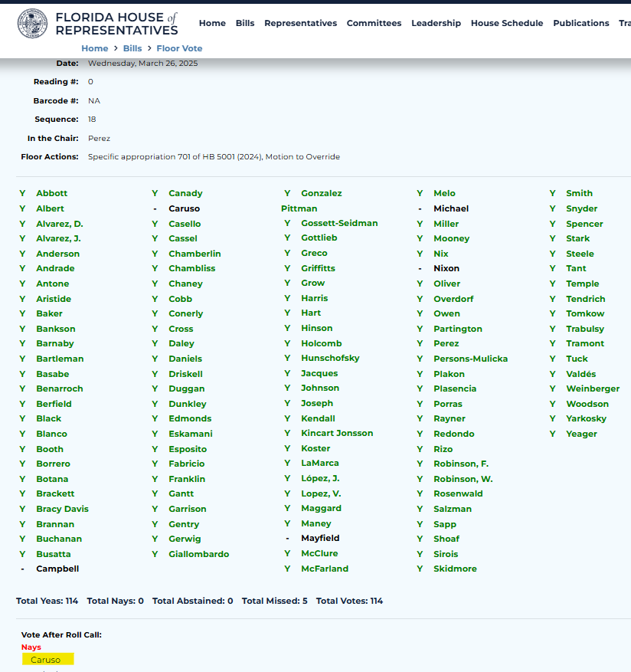Click Perez in the vote list
The image size is (631, 672).
(446, 344)
